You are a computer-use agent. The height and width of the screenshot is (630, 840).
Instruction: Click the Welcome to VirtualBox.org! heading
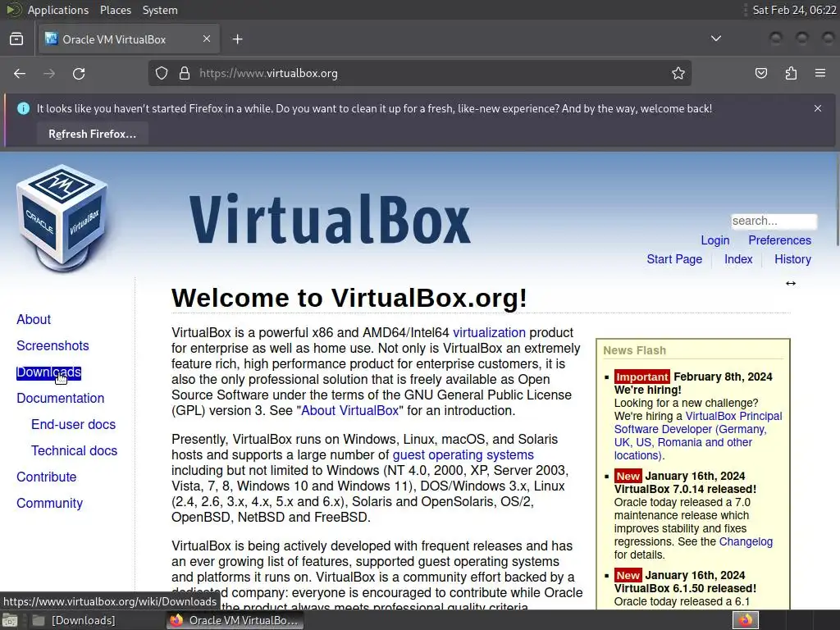pyautogui.click(x=349, y=298)
